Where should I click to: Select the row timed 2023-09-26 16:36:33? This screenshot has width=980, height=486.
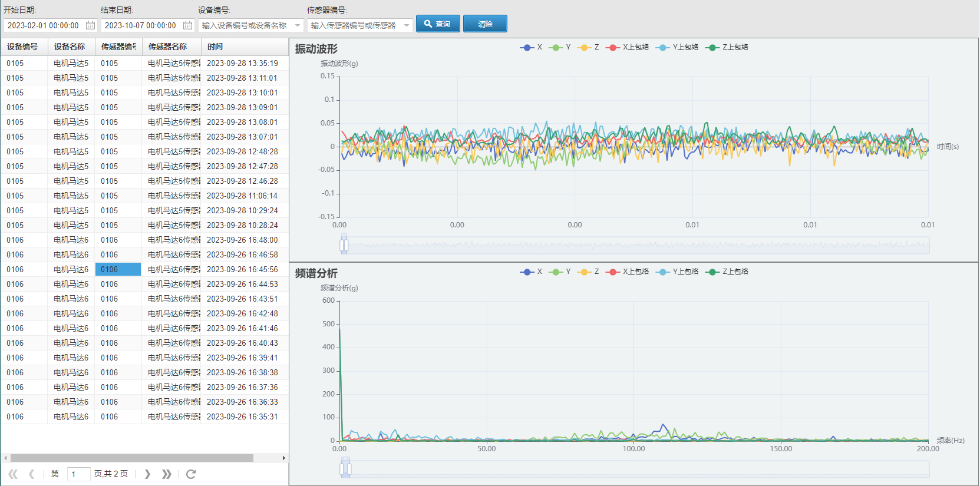pyautogui.click(x=144, y=402)
